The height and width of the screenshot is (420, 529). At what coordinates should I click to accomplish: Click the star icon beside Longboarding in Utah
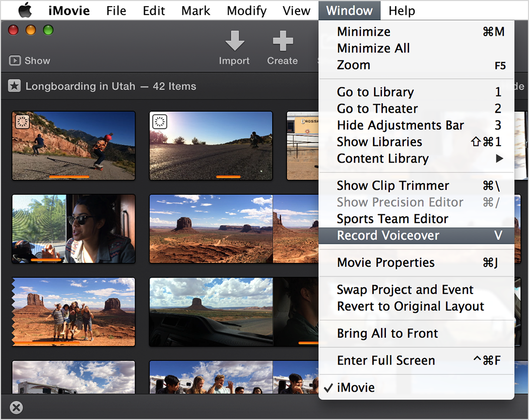[x=15, y=87]
